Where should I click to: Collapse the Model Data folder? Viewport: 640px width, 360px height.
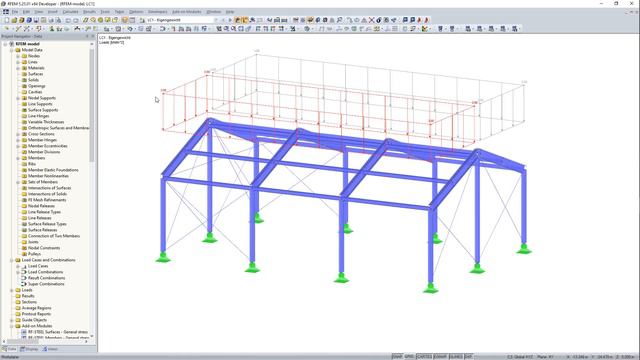click(x=12, y=50)
